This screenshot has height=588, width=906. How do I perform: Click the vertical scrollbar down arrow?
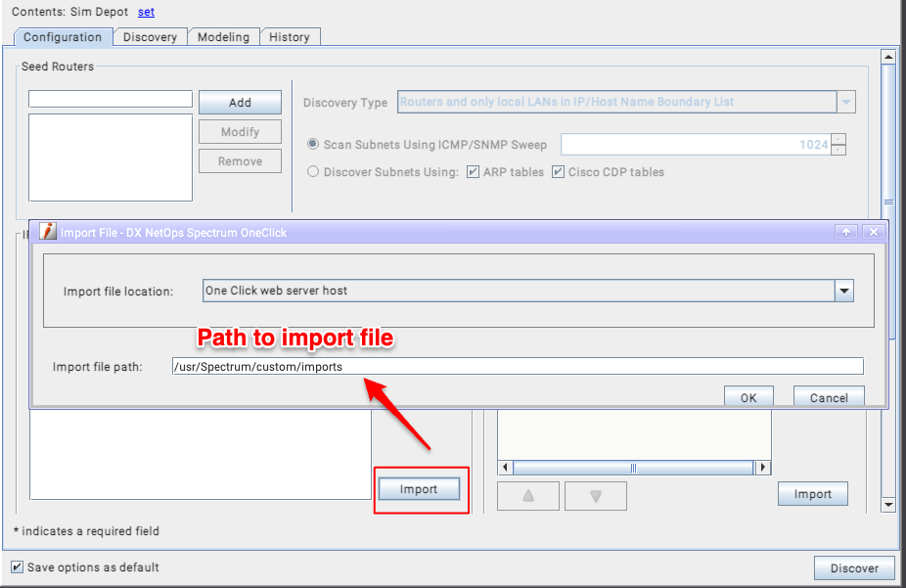click(888, 505)
